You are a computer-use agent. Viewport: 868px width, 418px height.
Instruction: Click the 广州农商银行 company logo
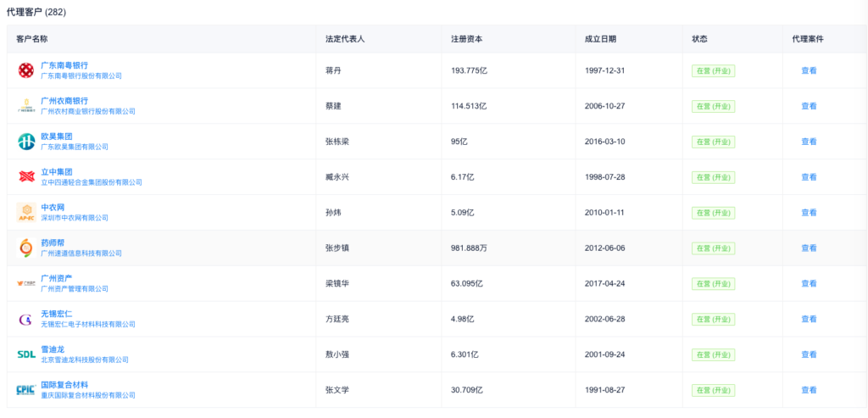(x=25, y=106)
